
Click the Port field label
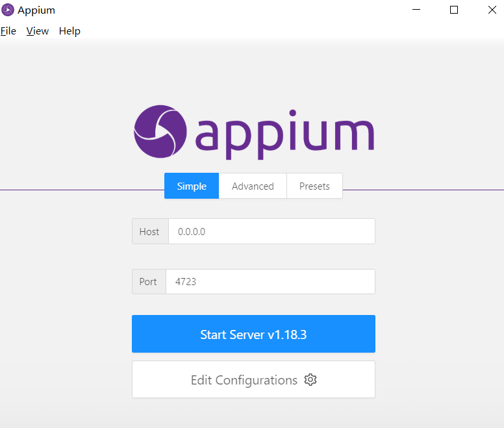pos(148,281)
